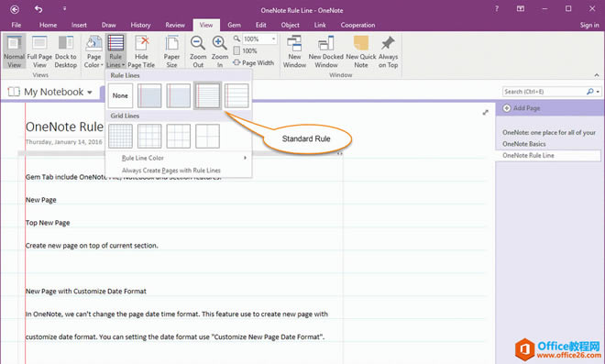Screen dimensions: 605x364
Task: Switch to Full Page View
Action: (39, 51)
